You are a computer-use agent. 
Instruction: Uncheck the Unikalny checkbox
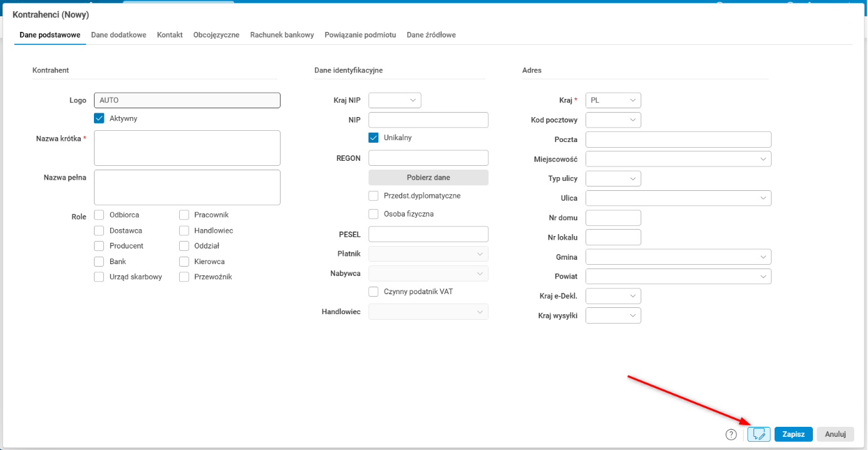374,138
